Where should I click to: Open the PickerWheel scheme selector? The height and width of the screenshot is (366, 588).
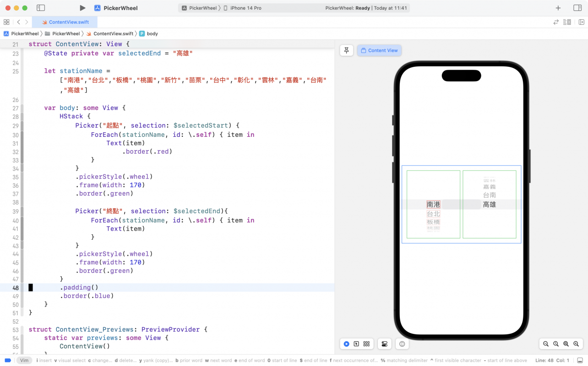pyautogui.click(x=199, y=8)
